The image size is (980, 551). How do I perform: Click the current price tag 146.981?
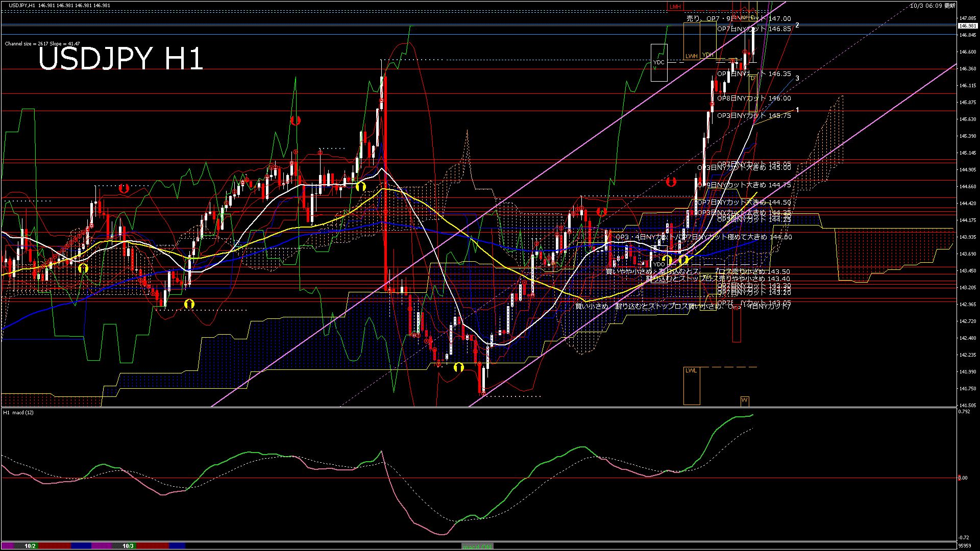[x=967, y=26]
